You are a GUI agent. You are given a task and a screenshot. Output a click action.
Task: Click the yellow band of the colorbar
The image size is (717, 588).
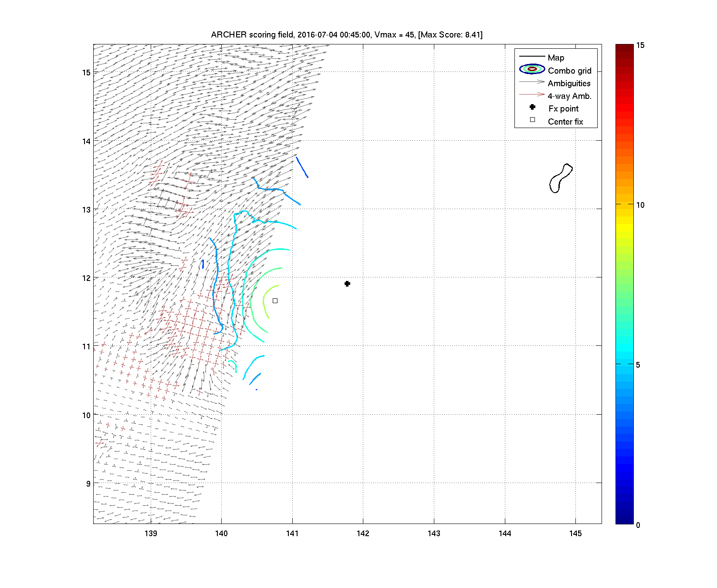624,227
